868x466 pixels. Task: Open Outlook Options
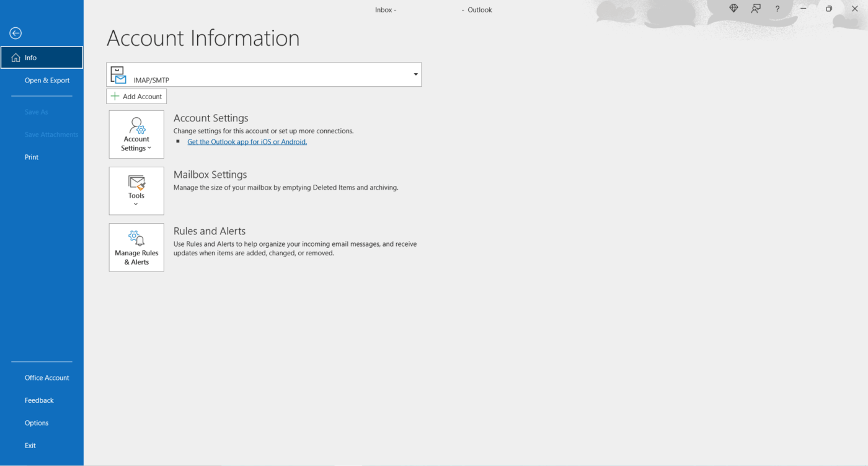tap(36, 422)
